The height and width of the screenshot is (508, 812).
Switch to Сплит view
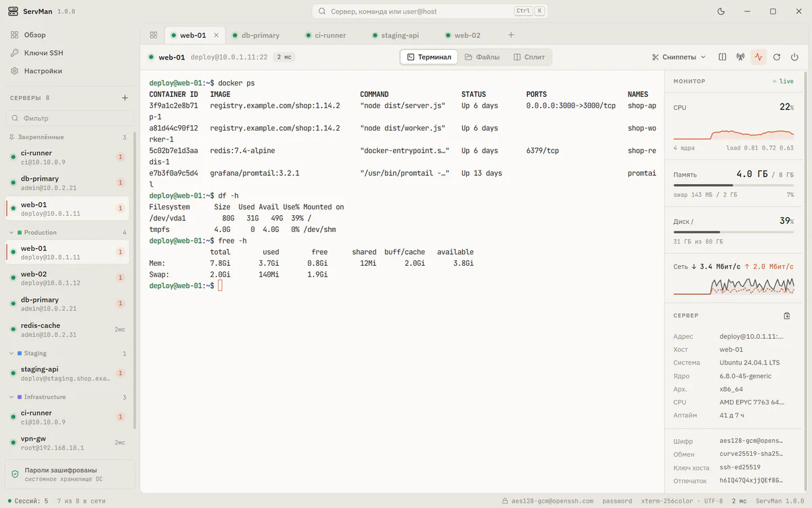click(529, 57)
